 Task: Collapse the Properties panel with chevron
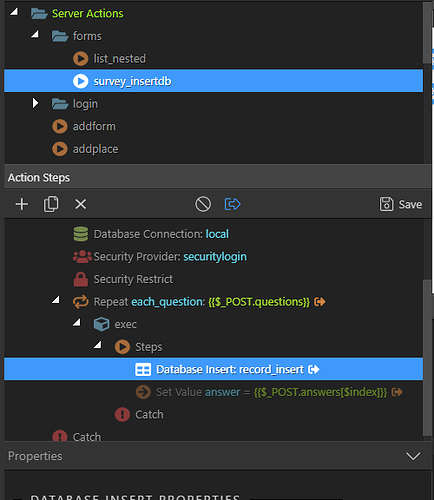click(413, 456)
